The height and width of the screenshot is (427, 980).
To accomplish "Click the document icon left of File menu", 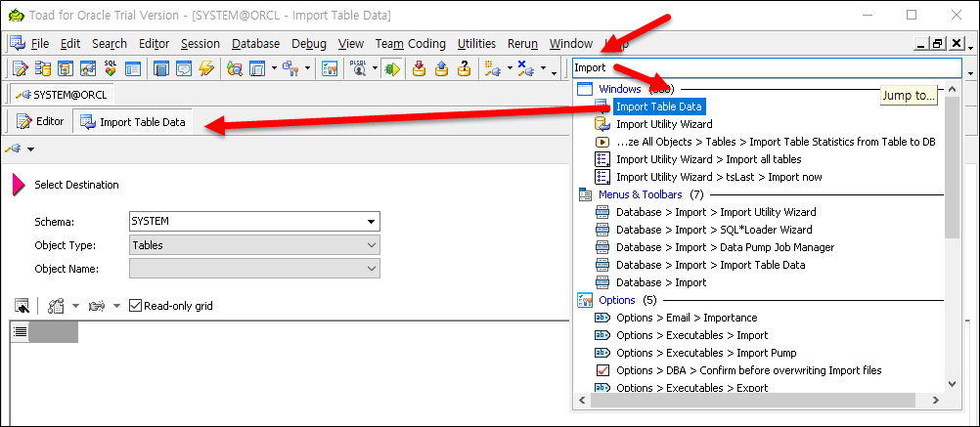I will [x=17, y=43].
